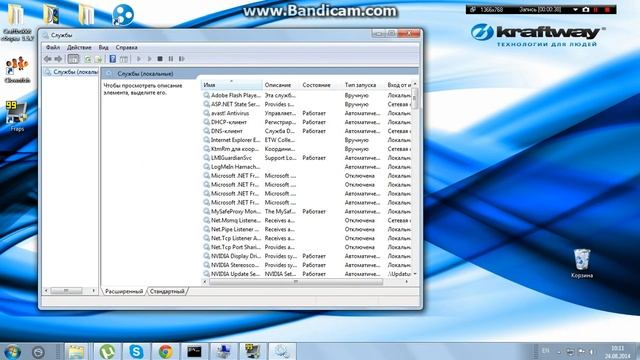This screenshot has height=360, width=640.
Task: Select the LogMeIn Hamachi service
Action: coord(307,167)
